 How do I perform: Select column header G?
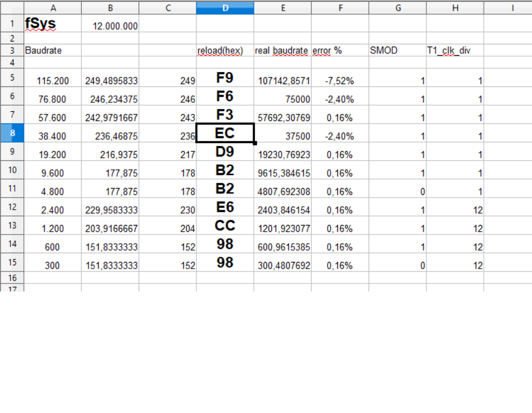click(x=397, y=8)
